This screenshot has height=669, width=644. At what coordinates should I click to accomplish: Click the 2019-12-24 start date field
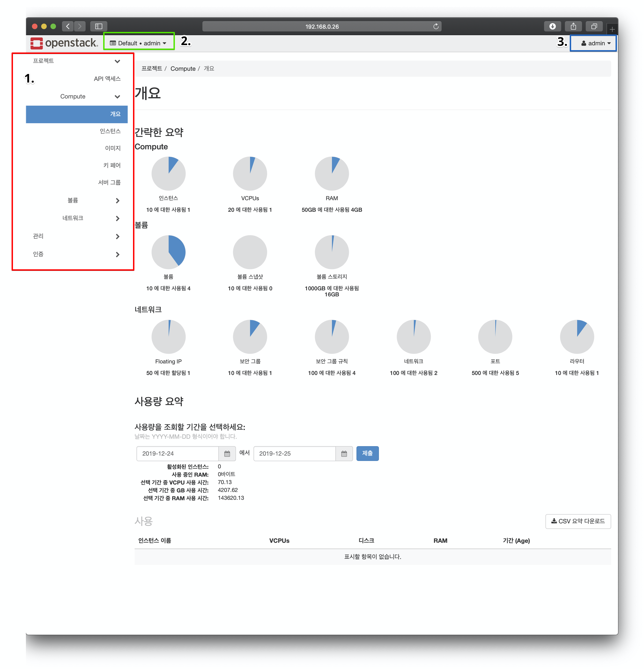coord(177,454)
